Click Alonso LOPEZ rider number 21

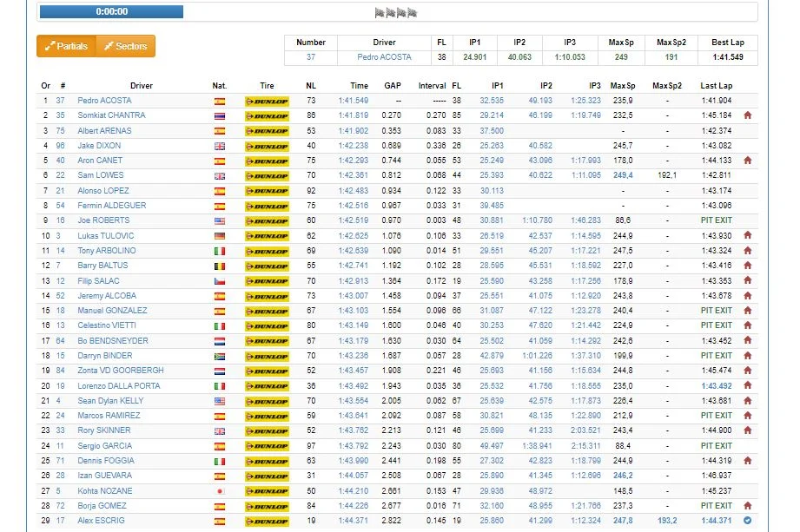click(60, 191)
